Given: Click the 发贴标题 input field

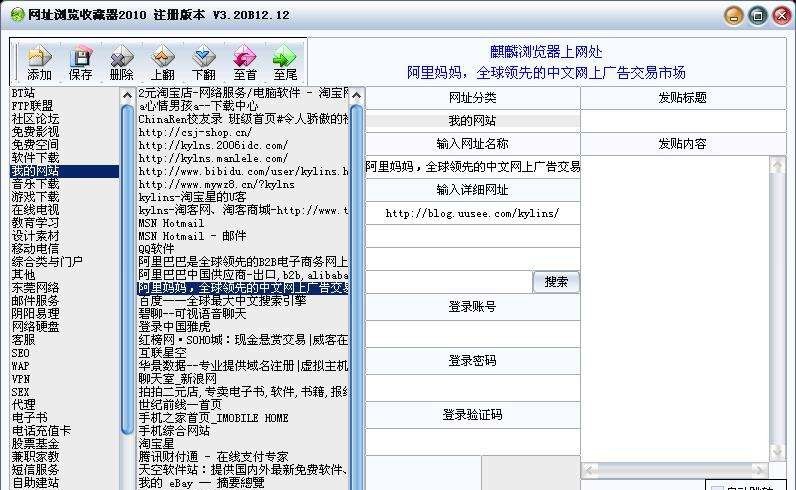Looking at the screenshot, I should (683, 121).
